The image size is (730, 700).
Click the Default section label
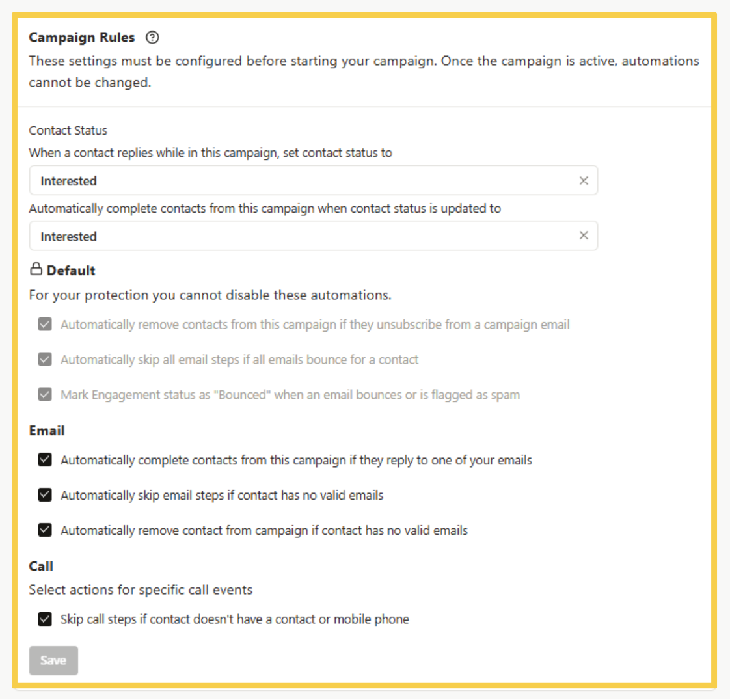tap(72, 270)
